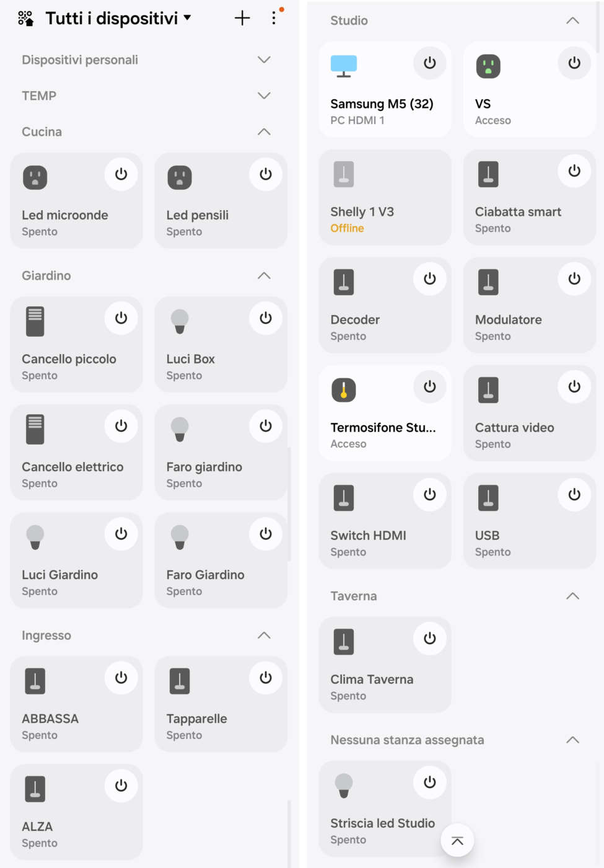Tap the Samsung M5 monitor icon
Viewport: 604px width, 868px height.
tap(344, 66)
